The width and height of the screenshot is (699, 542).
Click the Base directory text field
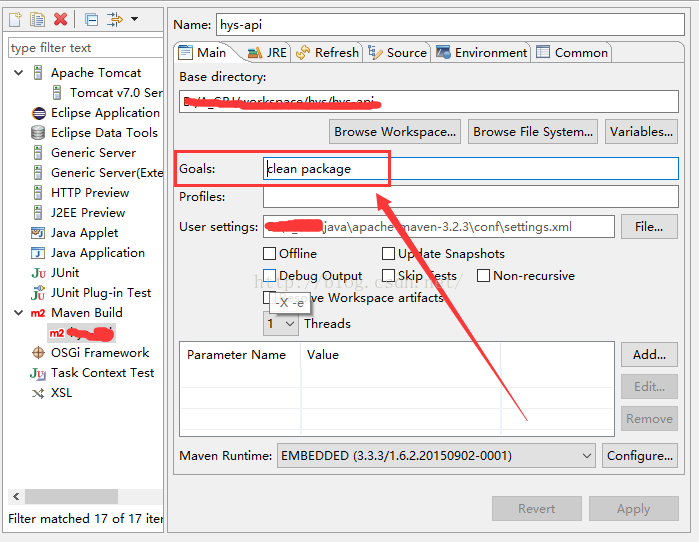click(x=429, y=101)
